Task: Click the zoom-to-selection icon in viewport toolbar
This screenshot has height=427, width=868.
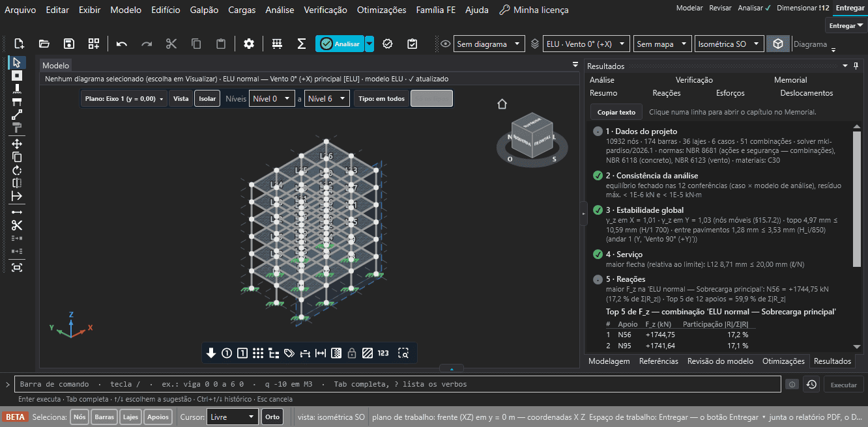Action: pyautogui.click(x=404, y=353)
